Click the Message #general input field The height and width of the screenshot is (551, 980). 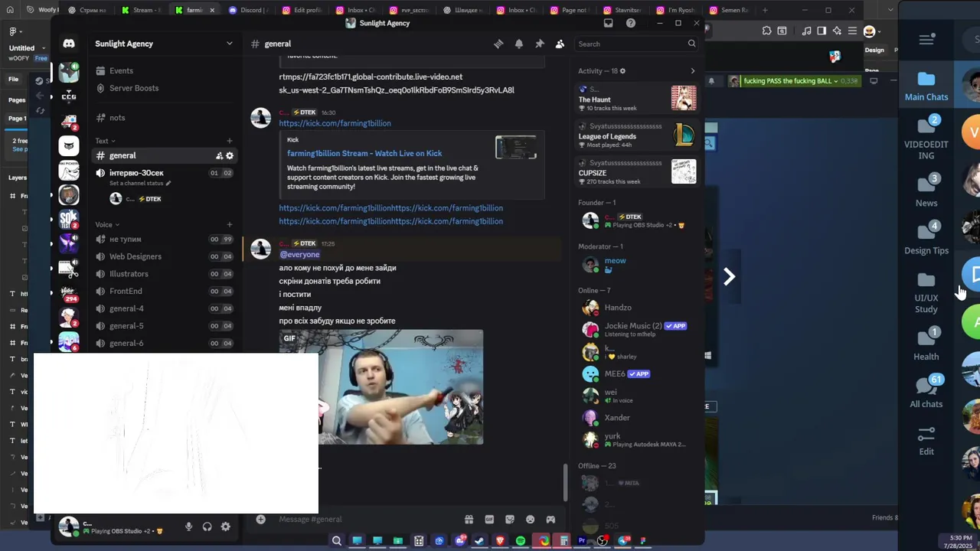point(366,519)
